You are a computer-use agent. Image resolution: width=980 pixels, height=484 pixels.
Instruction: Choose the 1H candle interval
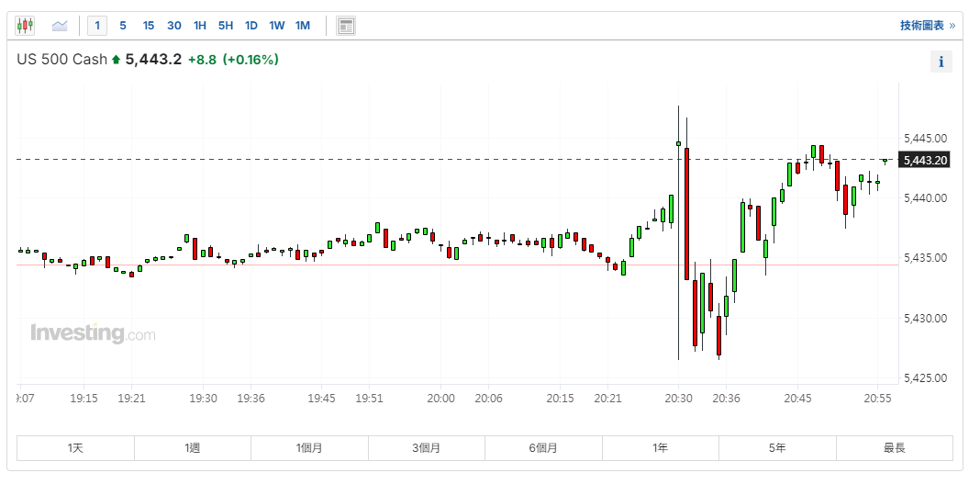pos(200,26)
